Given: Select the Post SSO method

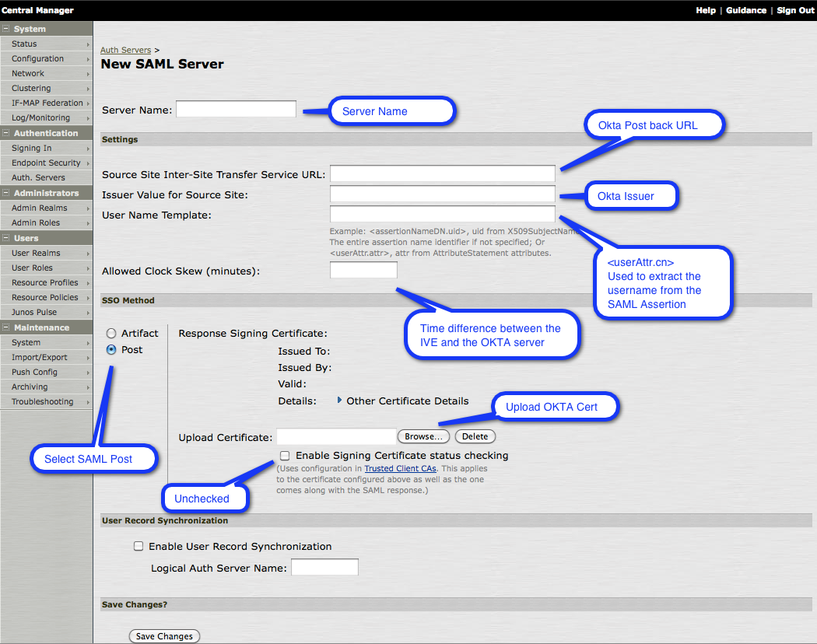Looking at the screenshot, I should pos(111,350).
